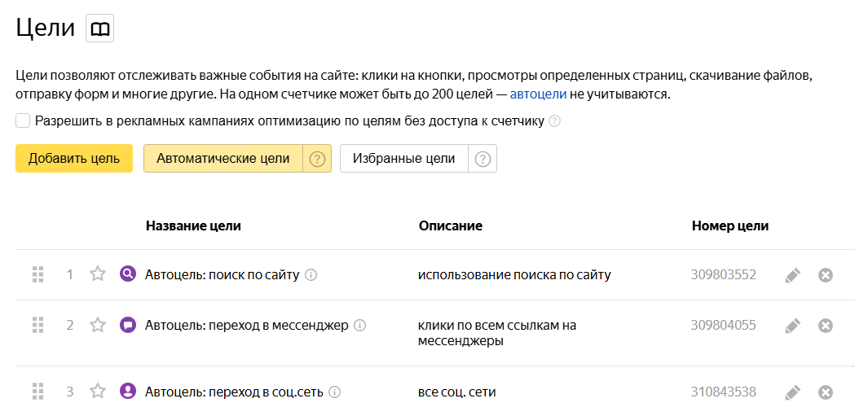Edit the 'переход в соц.сеть' goal
Image resolution: width=868 pixels, height=416 pixels.
792,392
